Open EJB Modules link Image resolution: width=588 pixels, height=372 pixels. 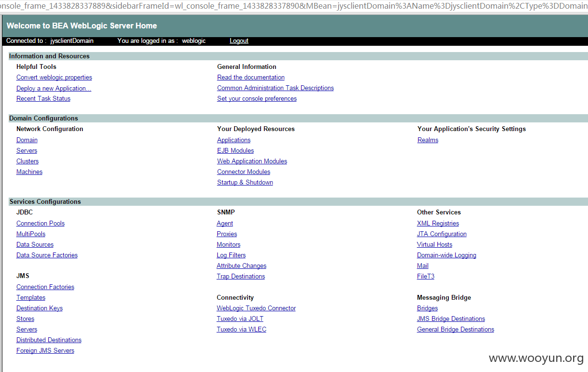click(x=235, y=151)
